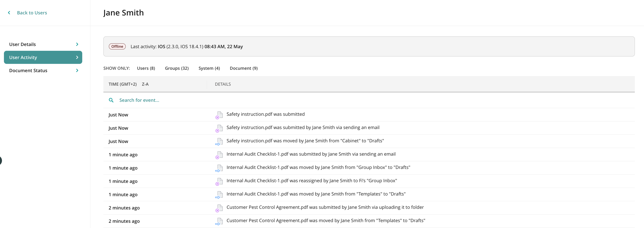Expand Document Status chevron

[x=77, y=71]
